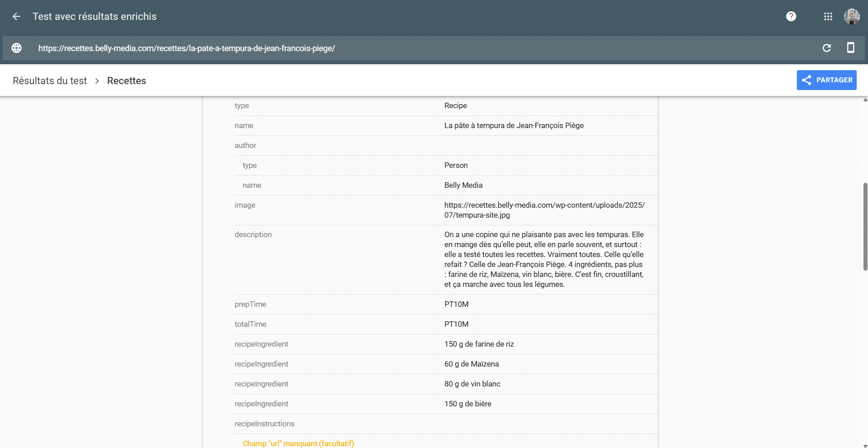Go back to Résultats du test breadcrumb
The image size is (868, 448).
pyautogui.click(x=50, y=81)
